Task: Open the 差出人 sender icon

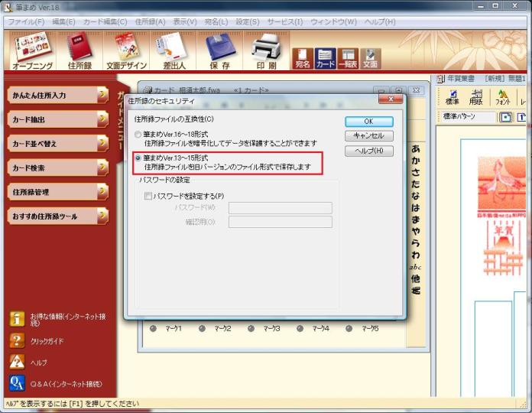Action: (x=174, y=51)
